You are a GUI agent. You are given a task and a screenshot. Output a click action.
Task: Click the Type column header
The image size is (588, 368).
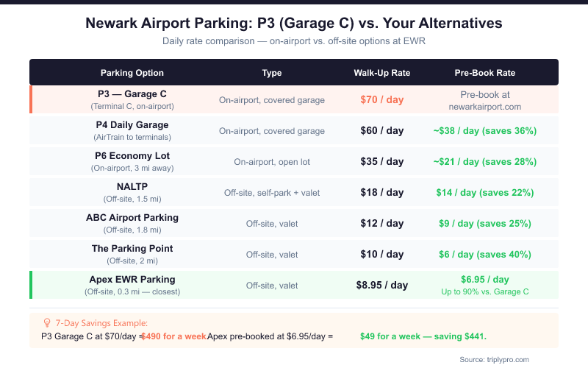pos(272,73)
